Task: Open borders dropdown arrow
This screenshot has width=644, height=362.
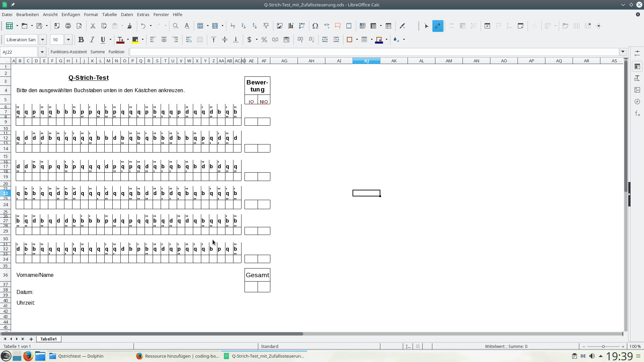Action: pyautogui.click(x=357, y=40)
